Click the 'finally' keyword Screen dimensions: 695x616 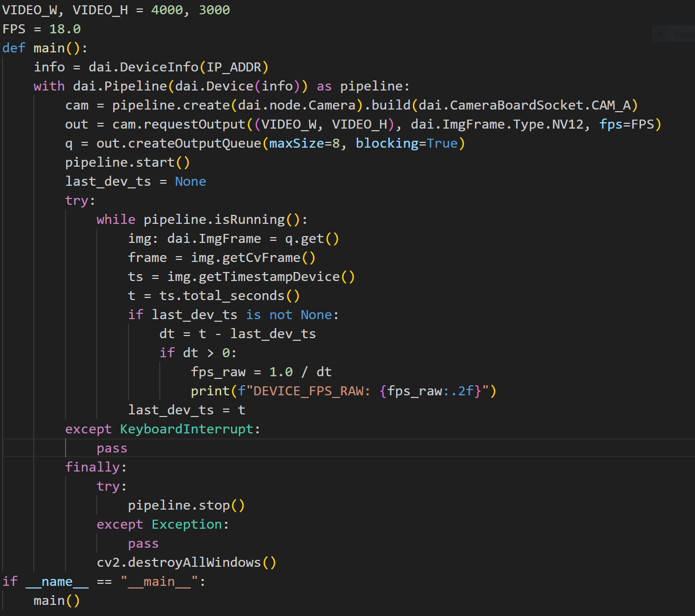(x=92, y=467)
